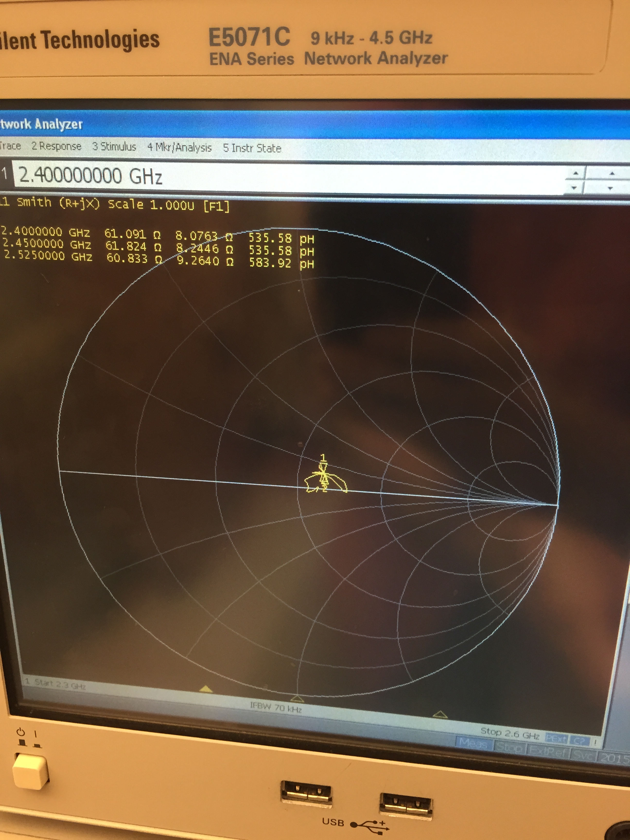Click the Network Analyzer window title bar
The width and height of the screenshot is (630, 840).
tap(315, 125)
